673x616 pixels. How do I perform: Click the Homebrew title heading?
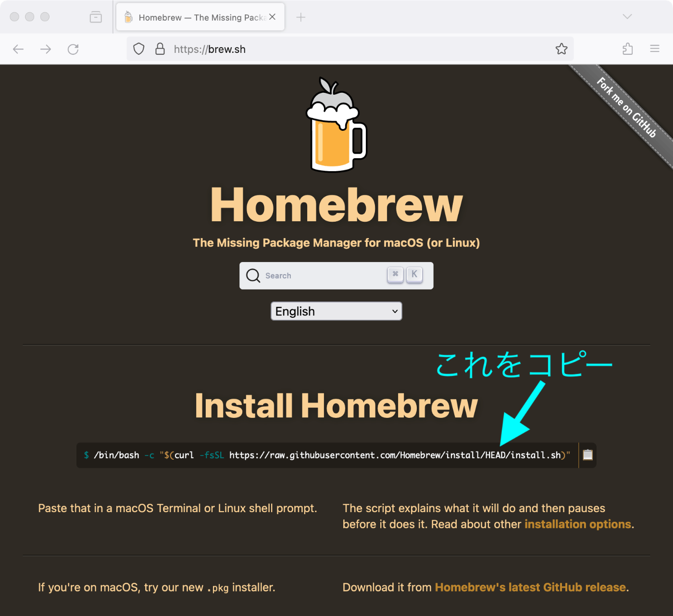coord(336,205)
